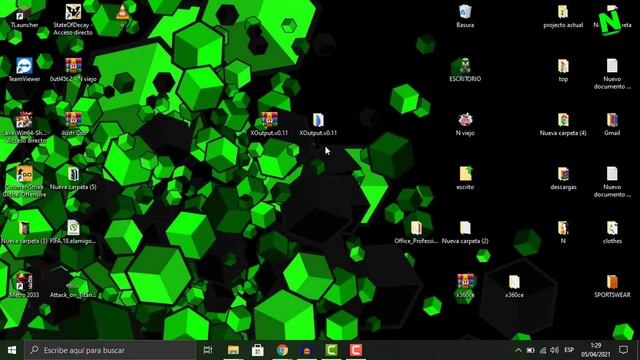Launch Counter-Strike Global Offensive shortcut
Screen dimensions: 640x360
[24, 174]
